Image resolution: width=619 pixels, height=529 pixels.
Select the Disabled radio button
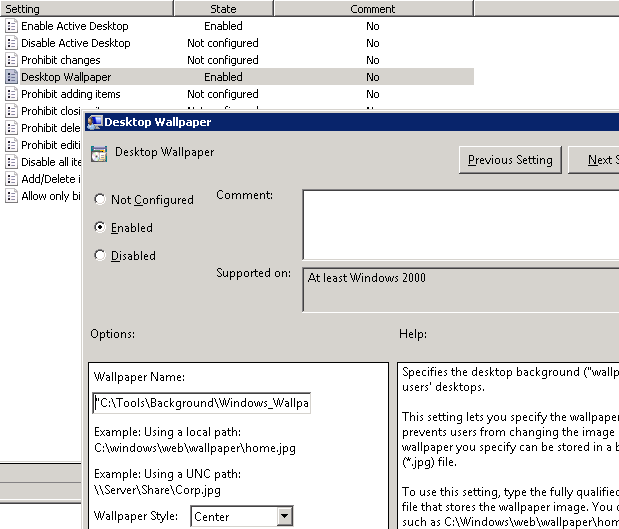(x=100, y=256)
